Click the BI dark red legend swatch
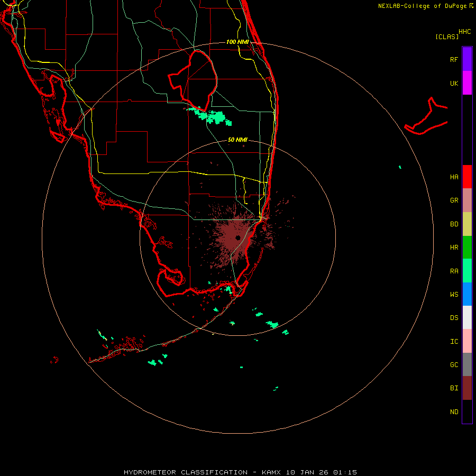 (x=467, y=388)
